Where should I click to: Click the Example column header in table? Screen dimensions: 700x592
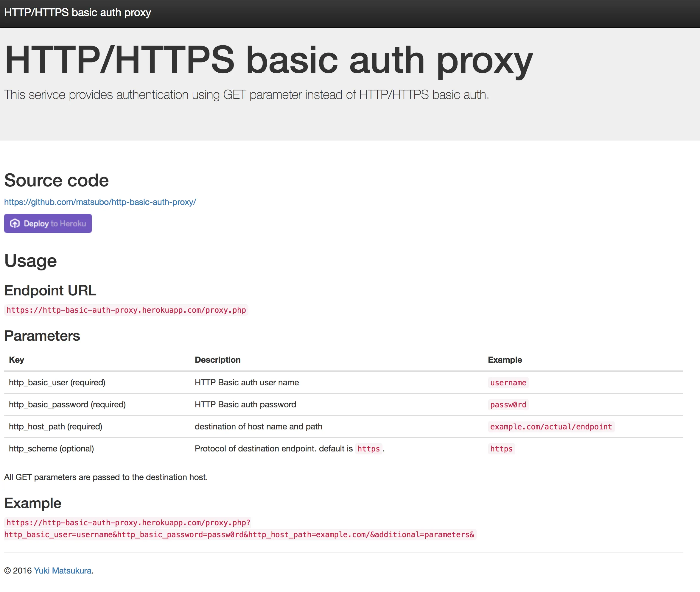point(505,360)
